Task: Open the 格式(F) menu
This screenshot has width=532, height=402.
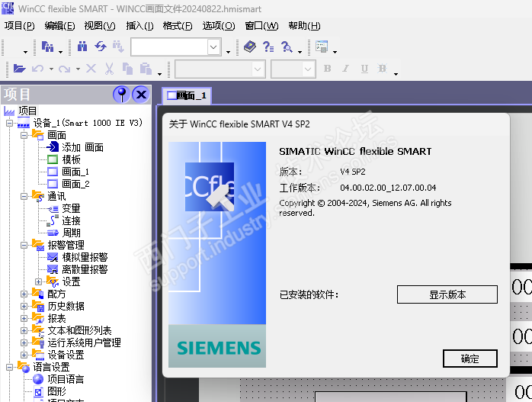Action: [x=178, y=26]
